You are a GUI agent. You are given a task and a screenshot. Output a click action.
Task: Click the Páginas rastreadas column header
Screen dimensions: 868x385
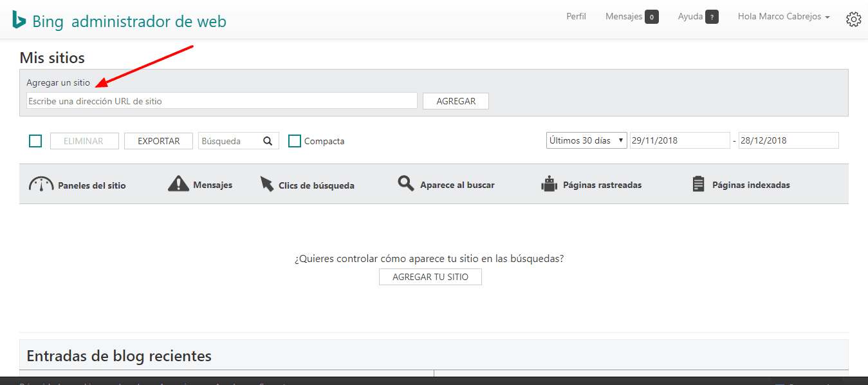(x=602, y=185)
